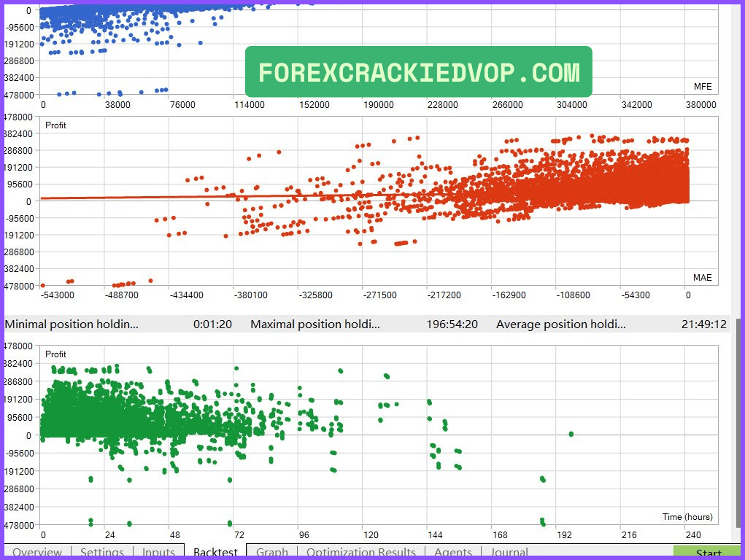Click the 152000 tick on the MFE axis

pos(314,104)
